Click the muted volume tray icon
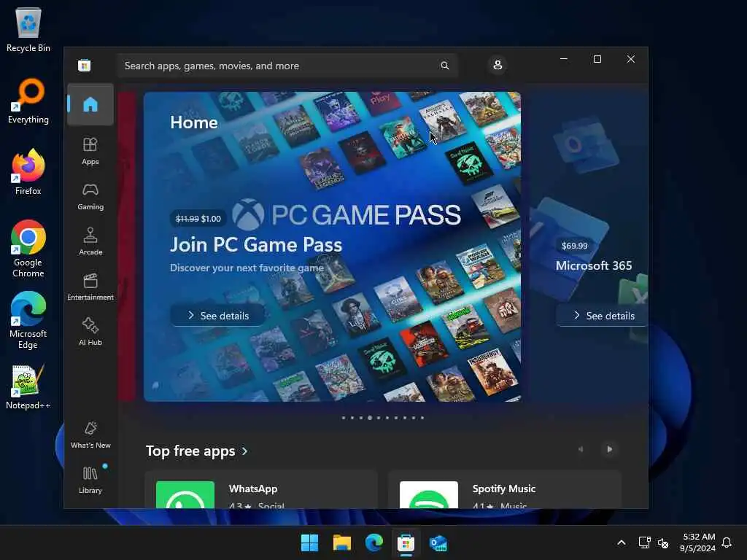The height and width of the screenshot is (560, 747). point(662,542)
